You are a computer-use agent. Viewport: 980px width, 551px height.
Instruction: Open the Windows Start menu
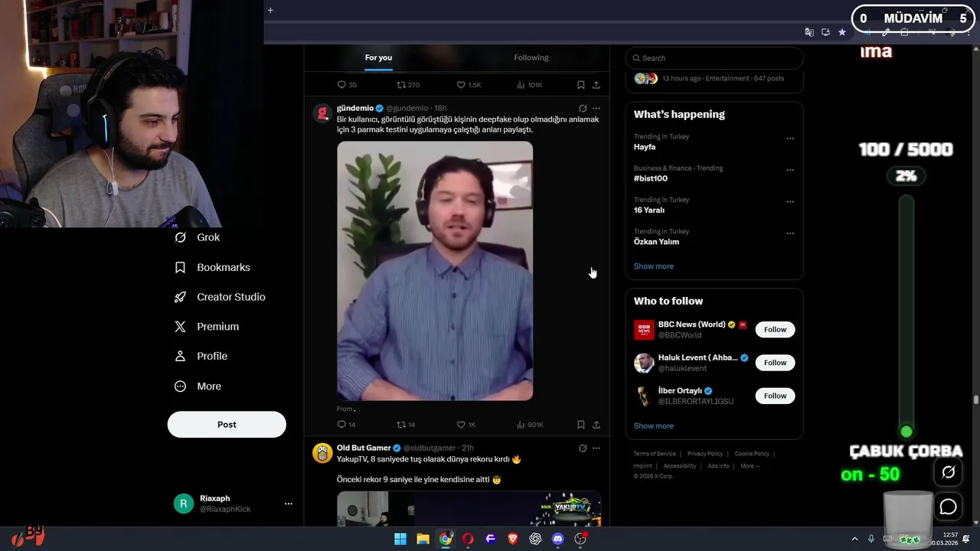coord(400,539)
